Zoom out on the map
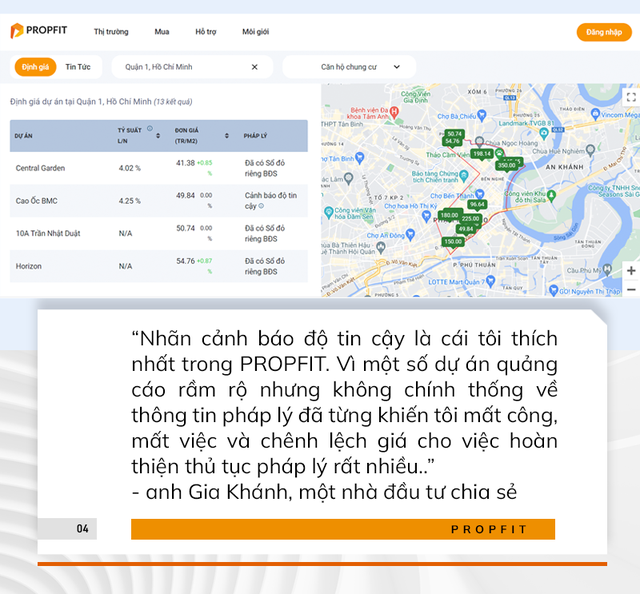The width and height of the screenshot is (640, 594). coord(631,289)
